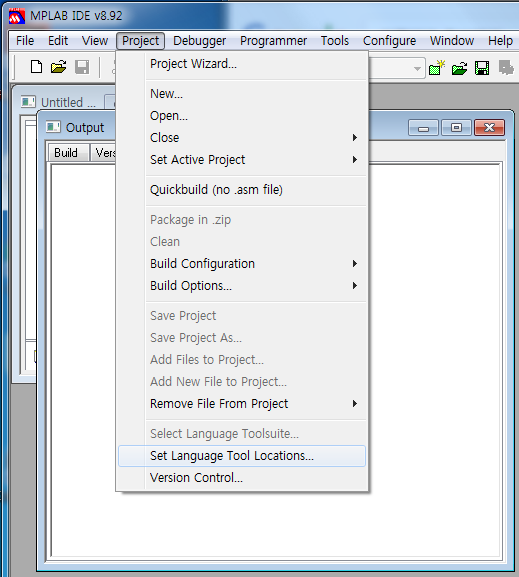The width and height of the screenshot is (519, 577).
Task: Click the Untitled workspace title bar
Action: click(x=68, y=102)
